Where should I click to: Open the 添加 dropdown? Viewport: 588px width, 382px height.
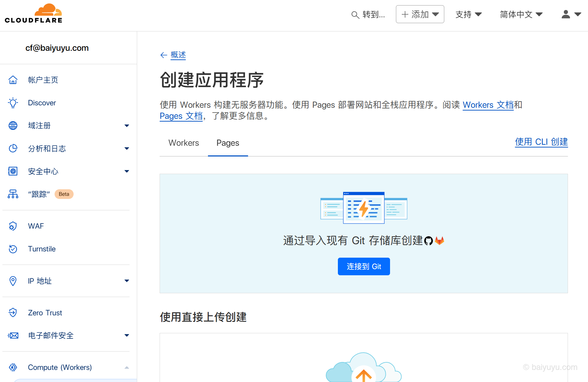pos(420,14)
